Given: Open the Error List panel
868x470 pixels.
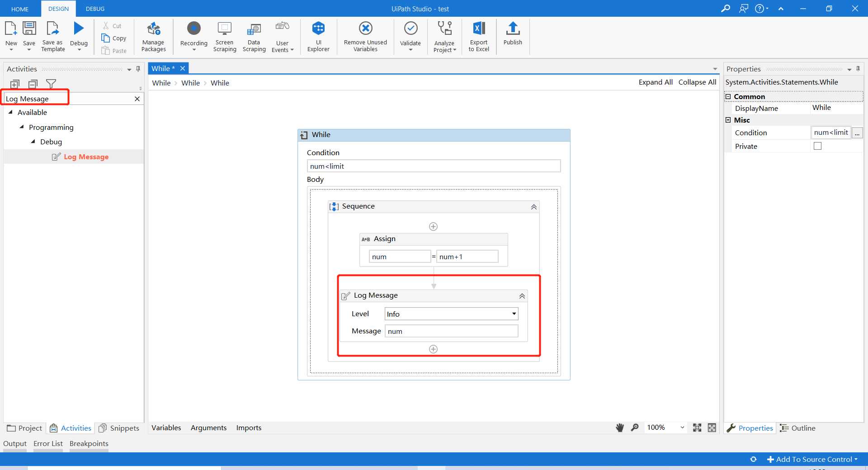Looking at the screenshot, I should pos(48,443).
